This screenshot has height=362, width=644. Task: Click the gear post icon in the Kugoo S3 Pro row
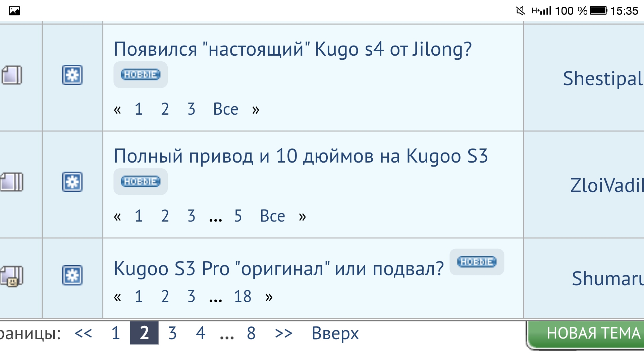click(x=72, y=276)
